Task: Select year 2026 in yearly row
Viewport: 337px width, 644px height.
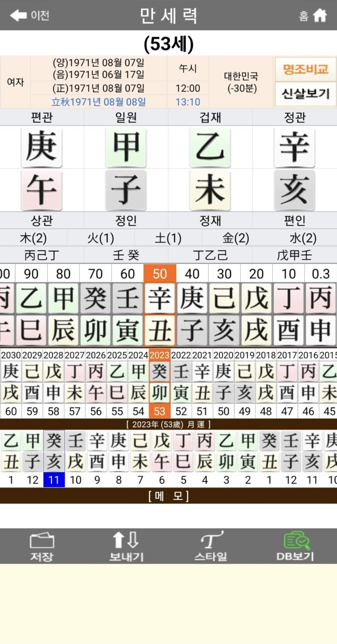Action: pyautogui.click(x=96, y=383)
